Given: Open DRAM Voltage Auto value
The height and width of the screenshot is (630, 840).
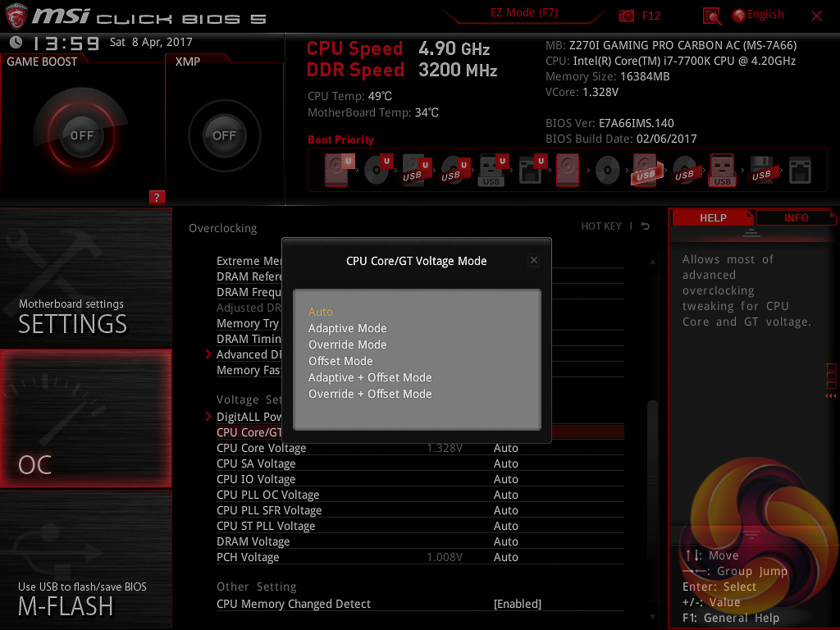Looking at the screenshot, I should [505, 541].
